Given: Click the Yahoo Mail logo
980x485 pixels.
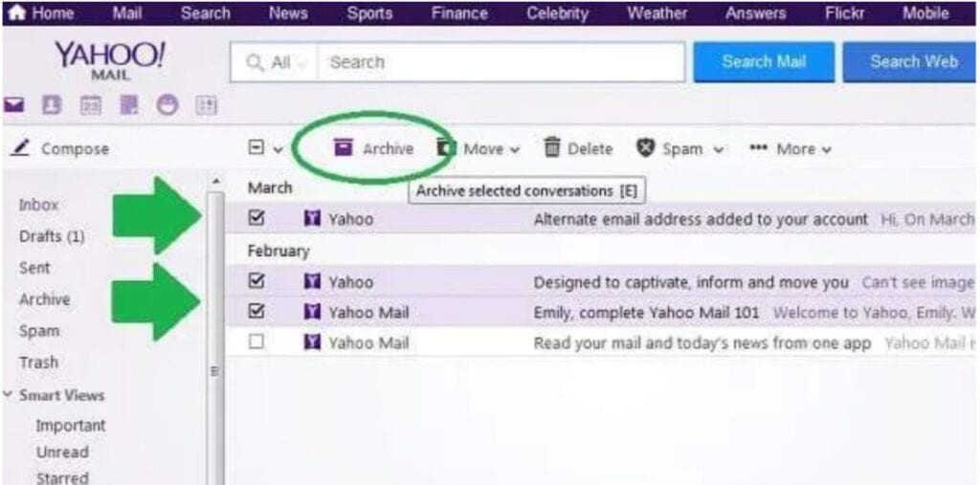Looking at the screenshot, I should pyautogui.click(x=111, y=60).
